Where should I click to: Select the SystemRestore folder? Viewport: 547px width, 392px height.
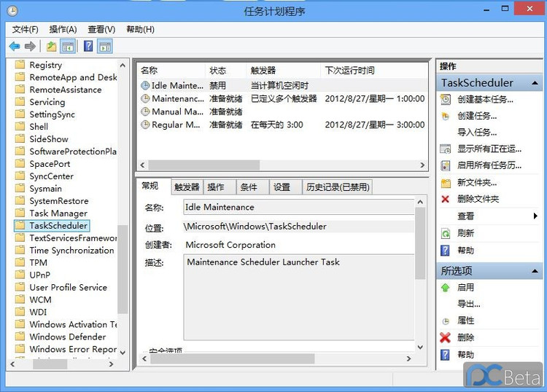pos(59,200)
